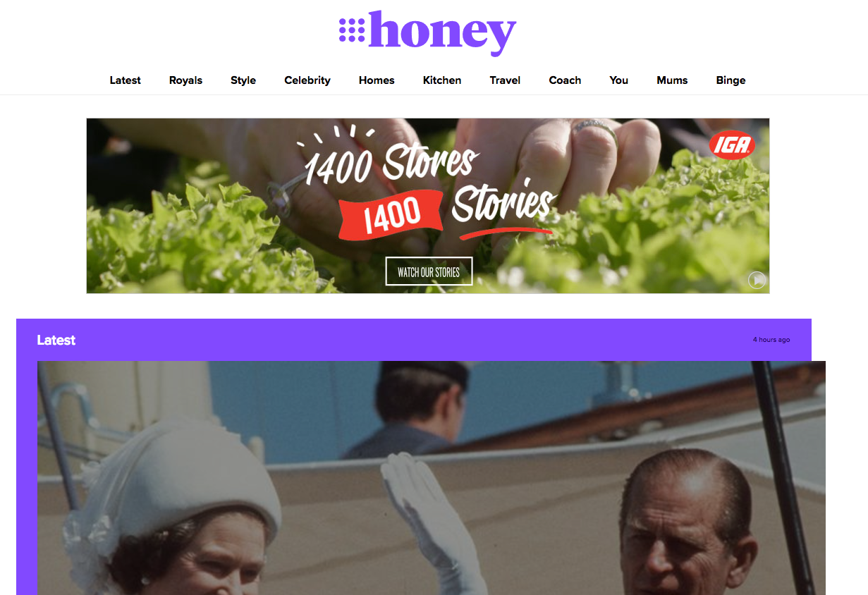Click the 1400 Stores banner advertisement

(428, 206)
